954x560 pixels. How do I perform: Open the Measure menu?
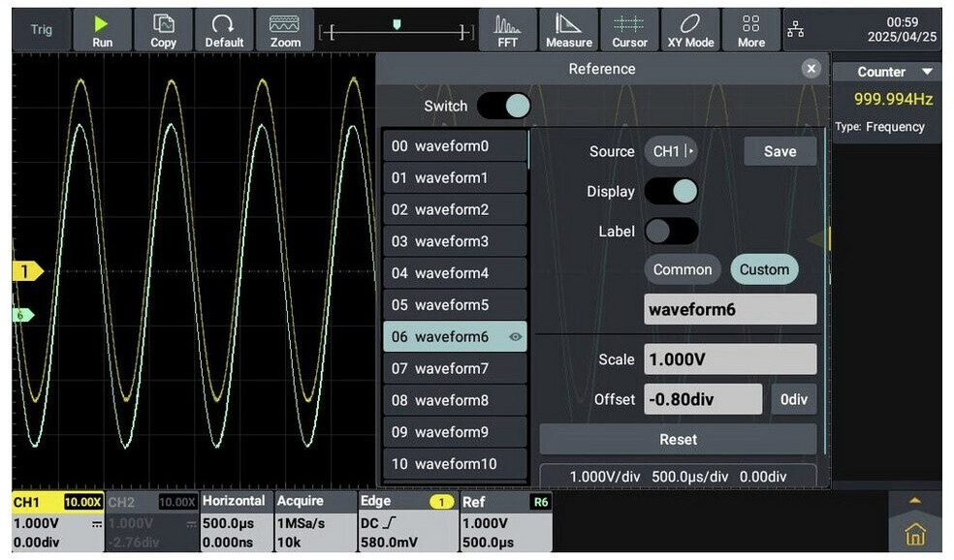point(568,30)
